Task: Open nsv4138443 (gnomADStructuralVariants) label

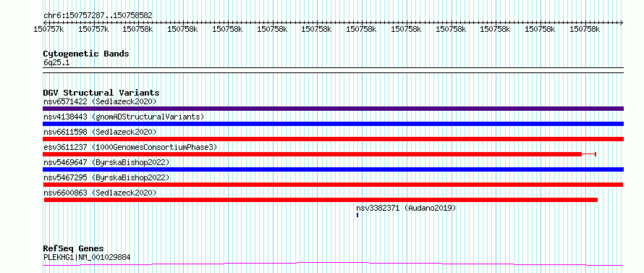Action: (x=124, y=117)
